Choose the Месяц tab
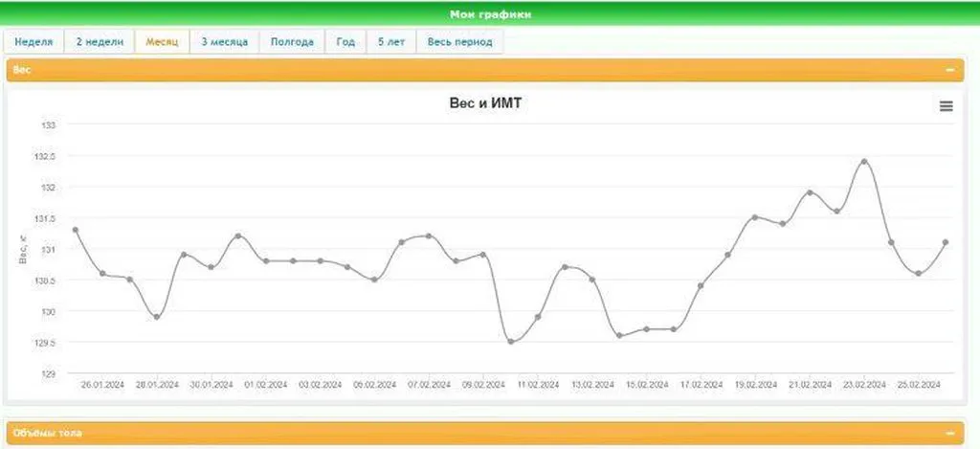This screenshot has height=449, width=980. tap(162, 42)
